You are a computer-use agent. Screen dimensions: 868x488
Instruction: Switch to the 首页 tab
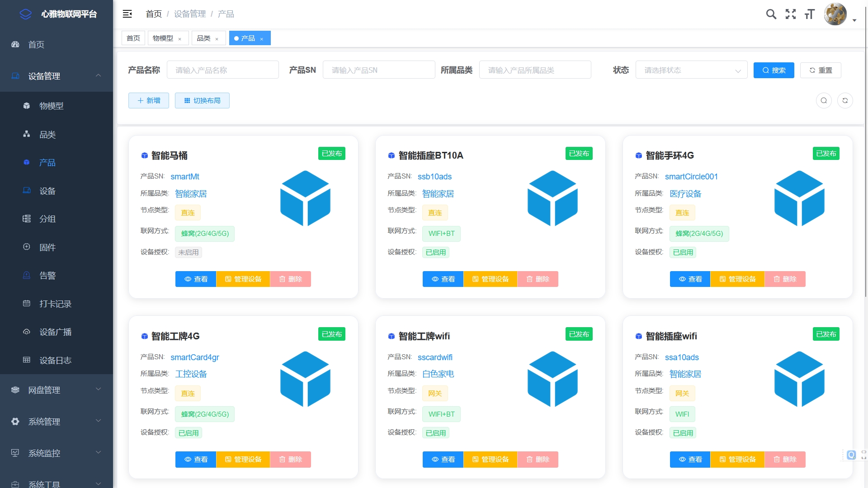click(x=133, y=38)
